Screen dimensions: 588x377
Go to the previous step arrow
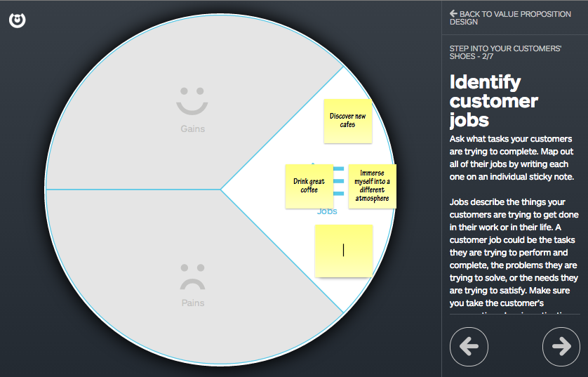click(x=469, y=346)
